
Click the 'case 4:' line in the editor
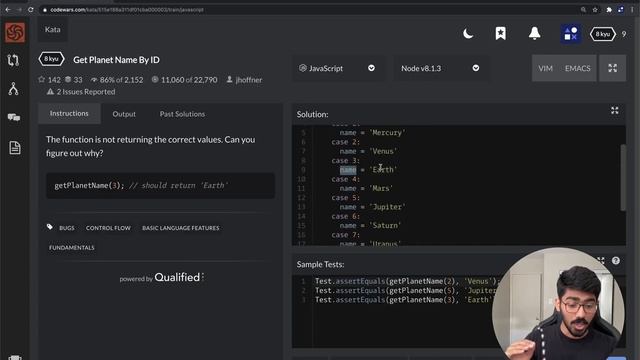click(345, 179)
